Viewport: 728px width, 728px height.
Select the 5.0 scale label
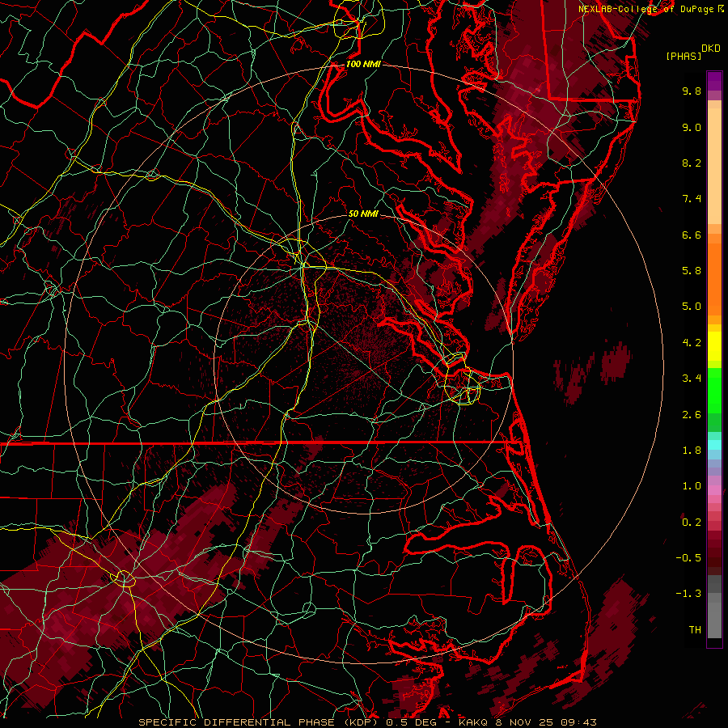click(x=692, y=307)
